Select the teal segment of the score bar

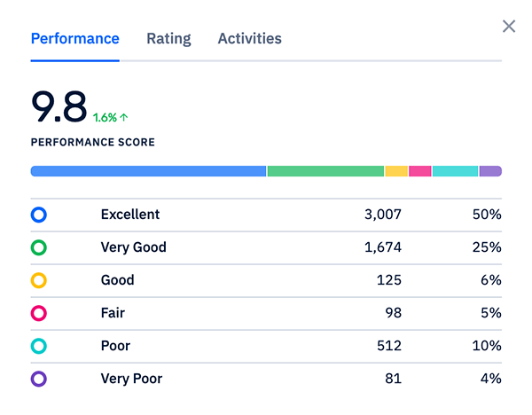[455, 171]
